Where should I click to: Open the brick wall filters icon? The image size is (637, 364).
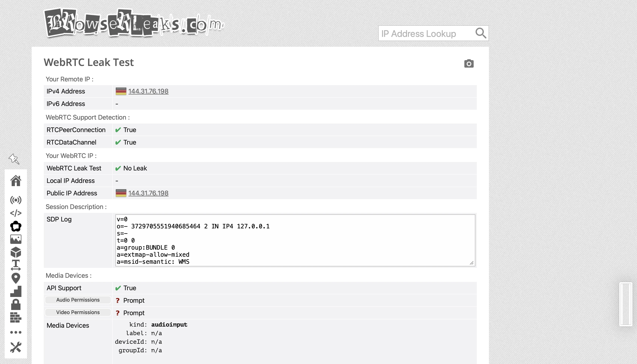pos(16,317)
